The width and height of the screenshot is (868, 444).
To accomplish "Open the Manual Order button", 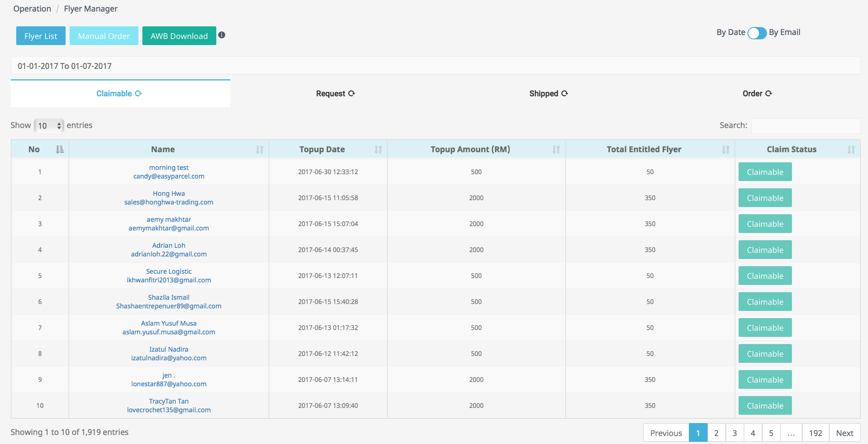I will [104, 36].
